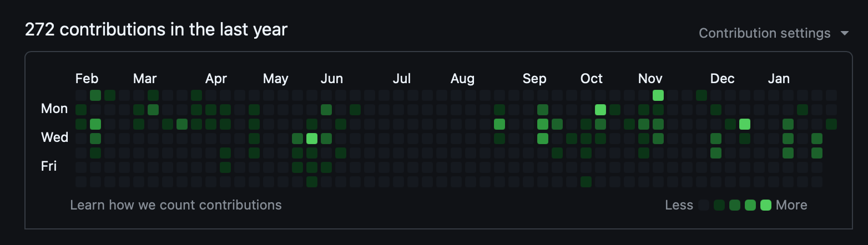
Task: Select the green Saturday cell in late May
Action: pyautogui.click(x=312, y=182)
